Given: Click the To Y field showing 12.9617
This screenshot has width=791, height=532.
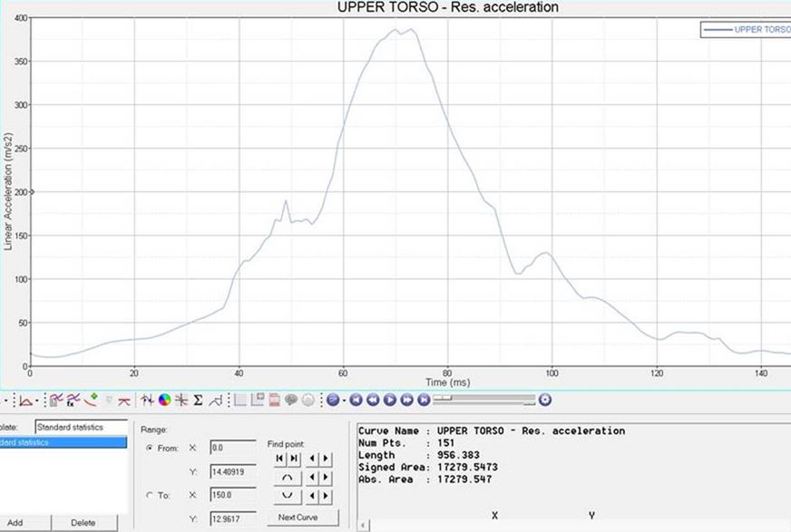Looking at the screenshot, I should [233, 519].
